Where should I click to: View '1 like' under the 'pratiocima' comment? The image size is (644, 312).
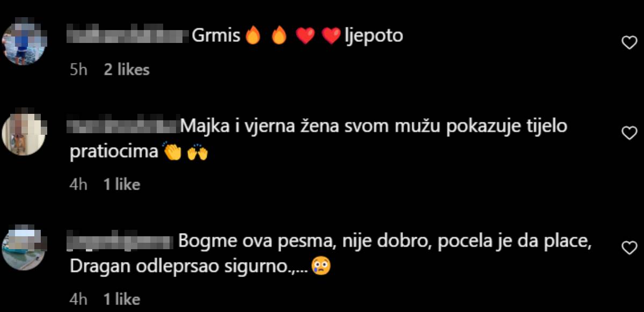pos(122,184)
